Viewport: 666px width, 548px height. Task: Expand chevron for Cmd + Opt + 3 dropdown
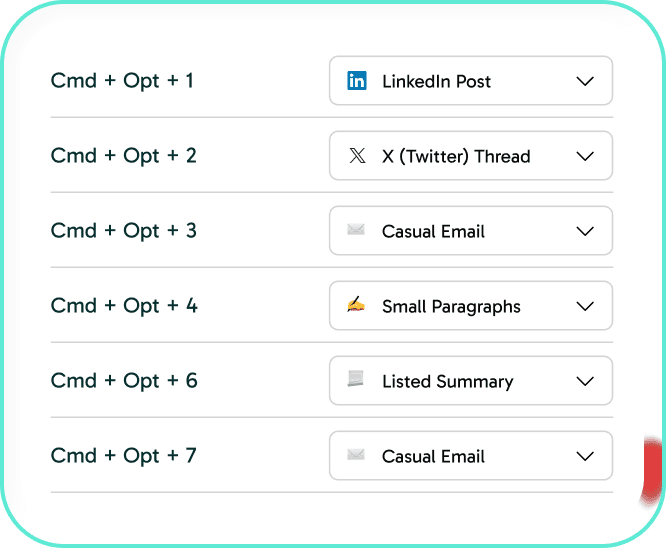pyautogui.click(x=586, y=231)
